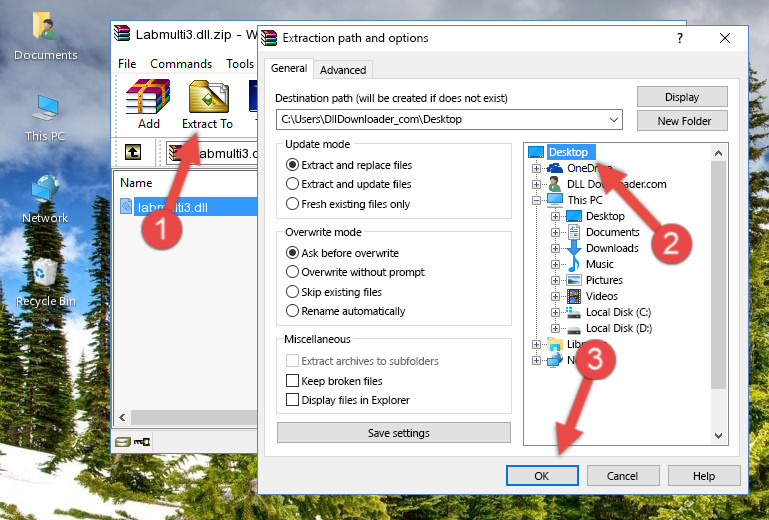Switch to the General tab
769x520 pixels.
pyautogui.click(x=289, y=68)
